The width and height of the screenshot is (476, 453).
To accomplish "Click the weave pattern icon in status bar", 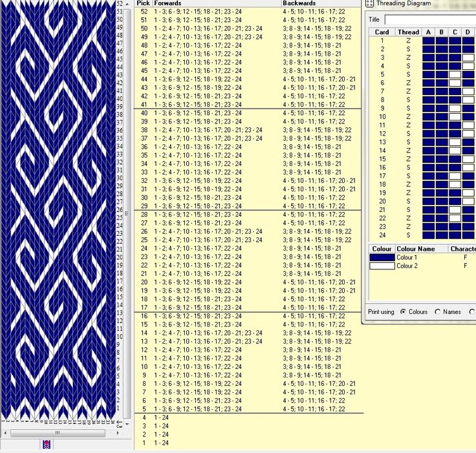I will (x=47, y=445).
